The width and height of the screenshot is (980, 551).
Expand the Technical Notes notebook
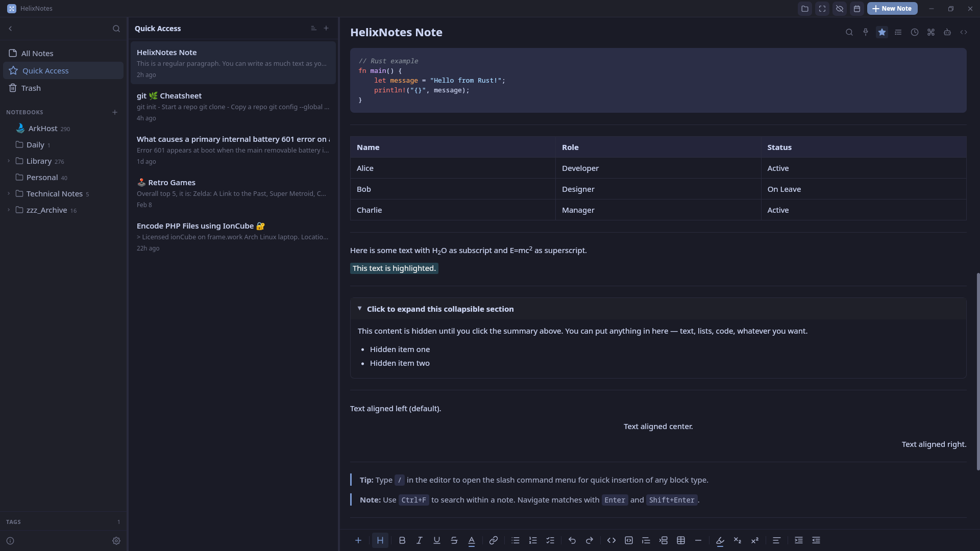9,194
